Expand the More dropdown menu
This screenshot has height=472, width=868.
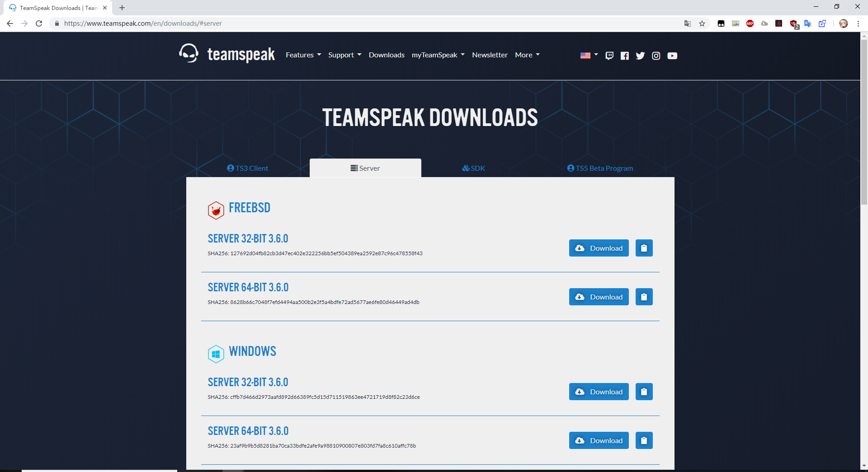528,55
